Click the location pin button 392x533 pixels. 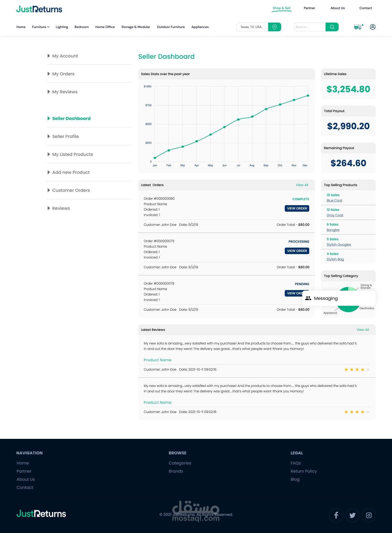pos(274,27)
